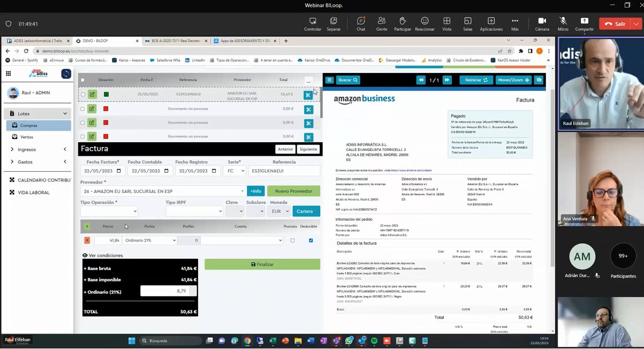Click the calendar icon in Fecha Contable

(166, 171)
